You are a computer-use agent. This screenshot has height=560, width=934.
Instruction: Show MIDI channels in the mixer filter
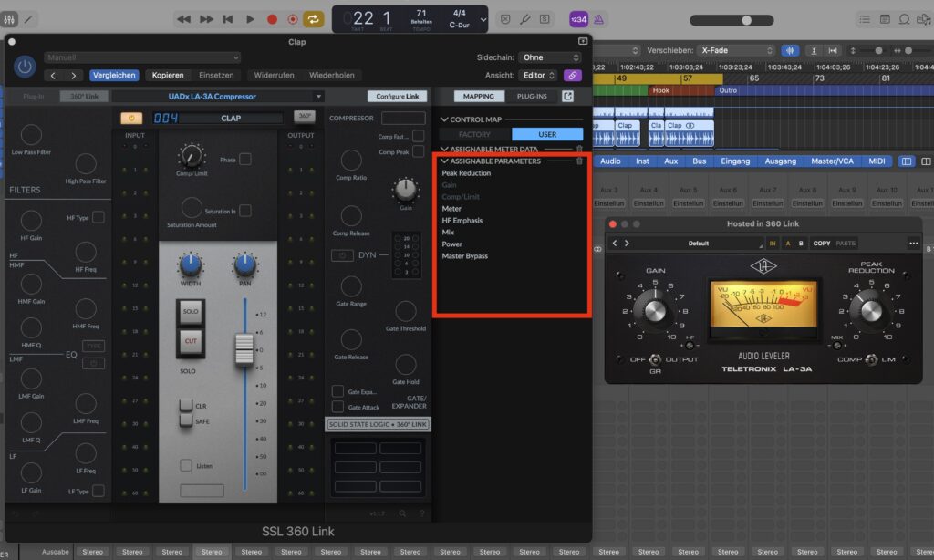877,161
